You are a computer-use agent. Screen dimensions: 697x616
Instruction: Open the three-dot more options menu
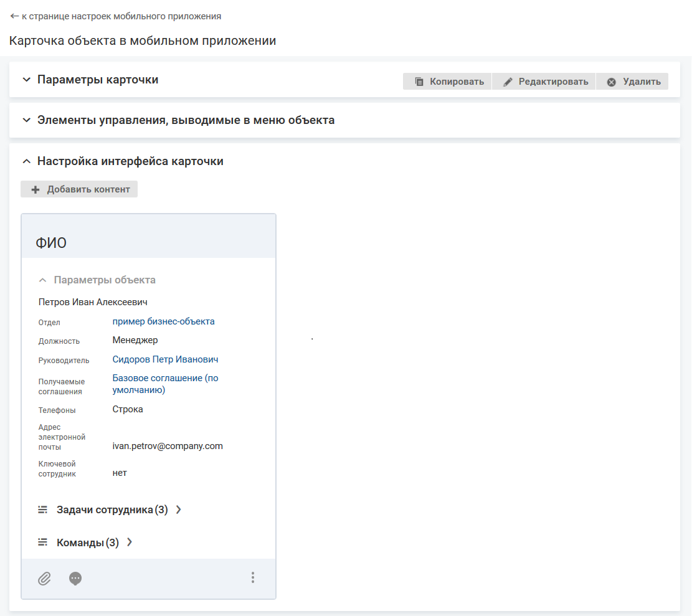click(x=252, y=578)
